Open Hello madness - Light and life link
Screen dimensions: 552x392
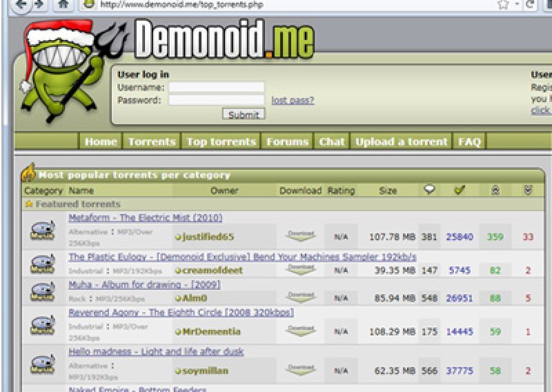(156, 351)
